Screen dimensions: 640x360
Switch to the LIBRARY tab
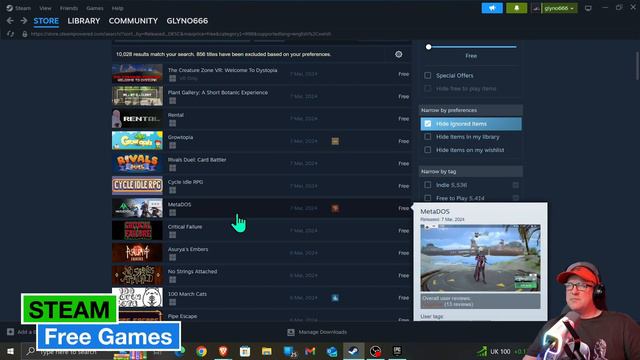[x=84, y=21]
